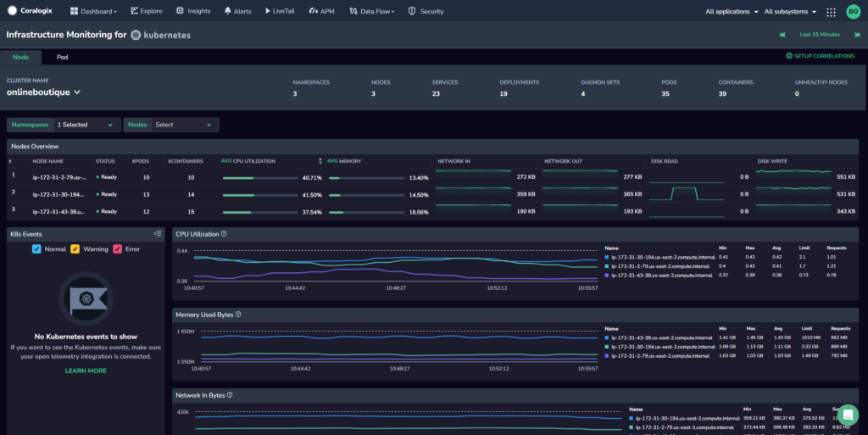
Task: Open node ip-172-31-2-79 row link
Action: point(59,178)
